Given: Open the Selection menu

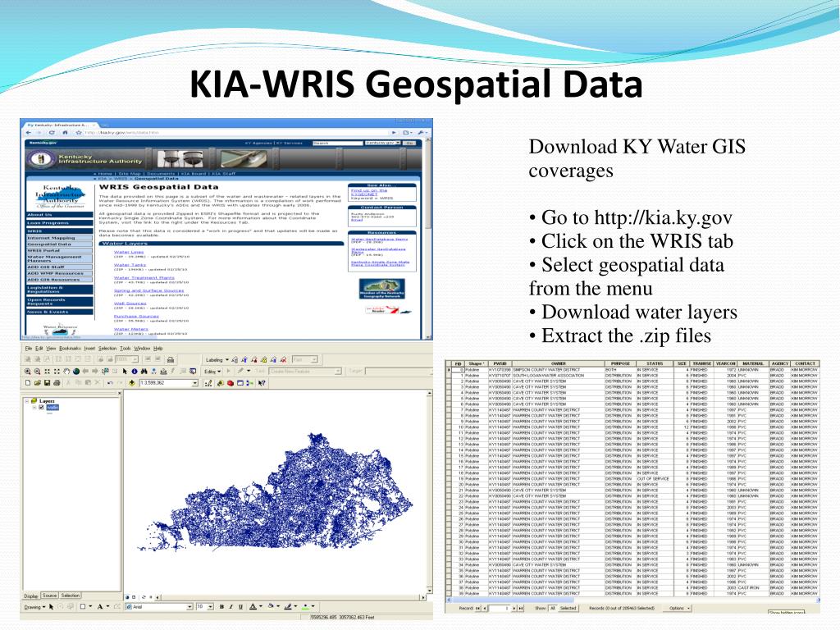Looking at the screenshot, I should [107, 348].
